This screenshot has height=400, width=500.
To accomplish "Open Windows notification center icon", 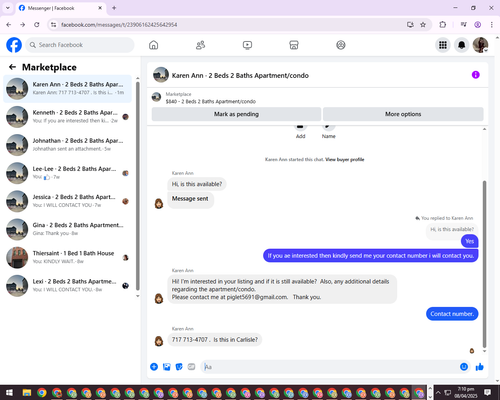I will click(x=488, y=392).
